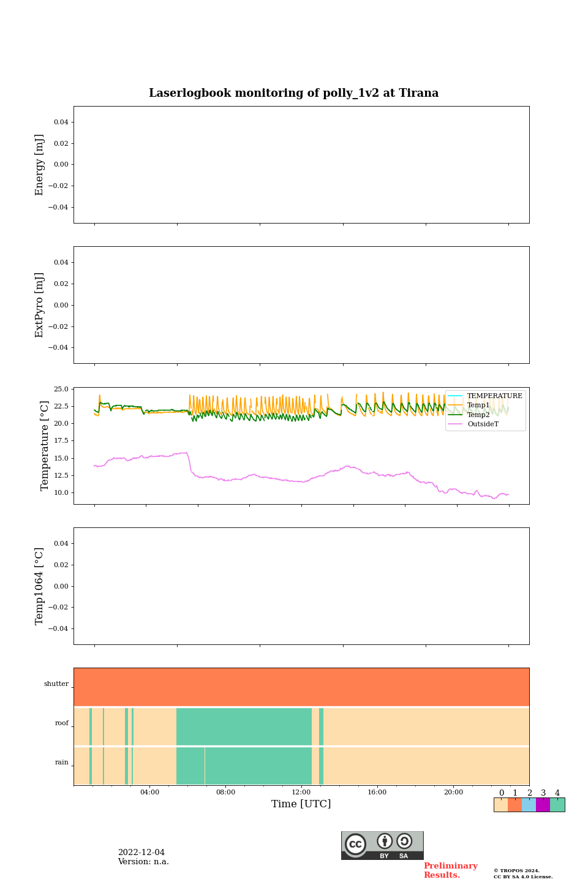Click the 20:00 time tick label
Screen dimensions: 588x882
pos(453,793)
